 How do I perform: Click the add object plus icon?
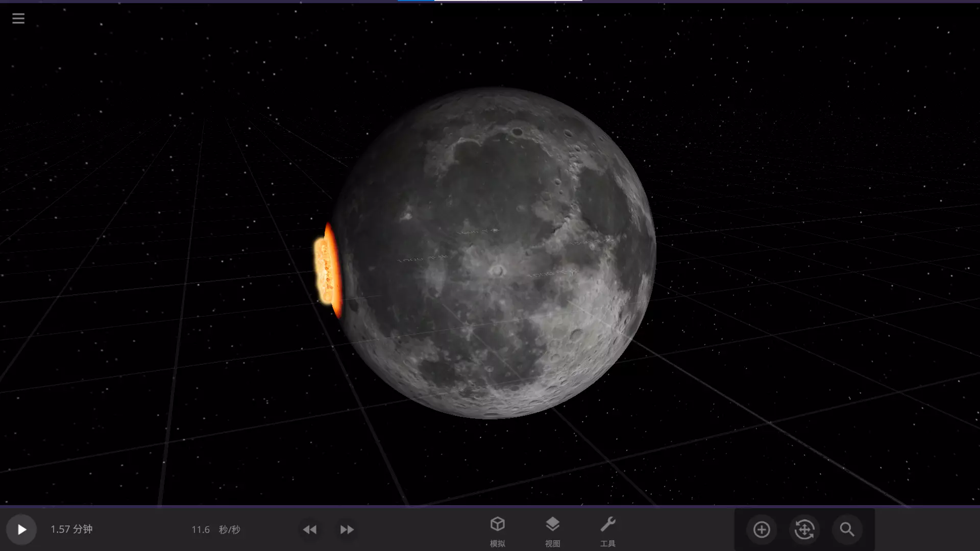762,530
